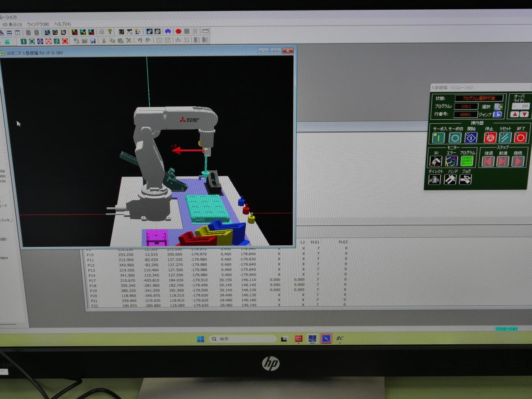This screenshot has width=532, height=399.
Task: Click the X delete icon in toolbar
Action: coord(129,40)
